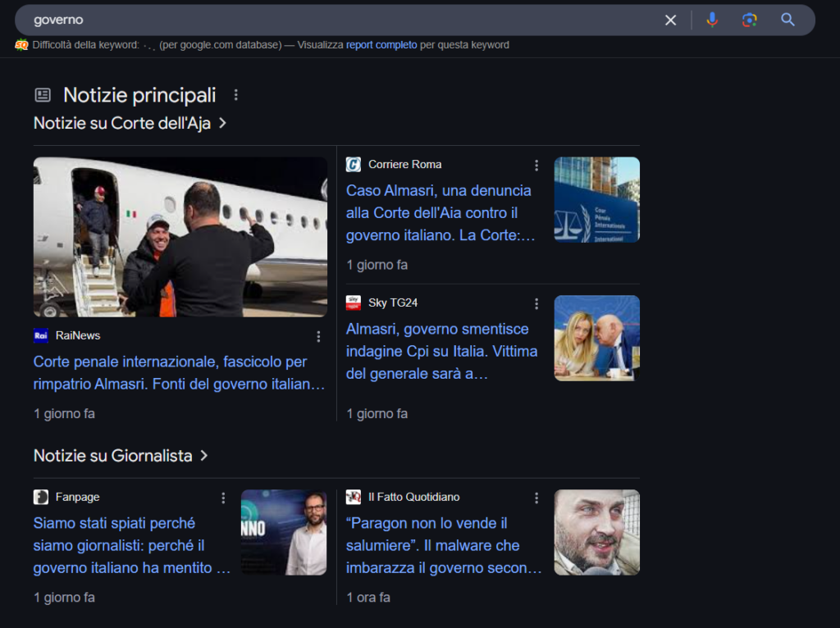The image size is (840, 628).
Task: Open the airplane photo thumbnail of RaiNews article
Action: 180,237
